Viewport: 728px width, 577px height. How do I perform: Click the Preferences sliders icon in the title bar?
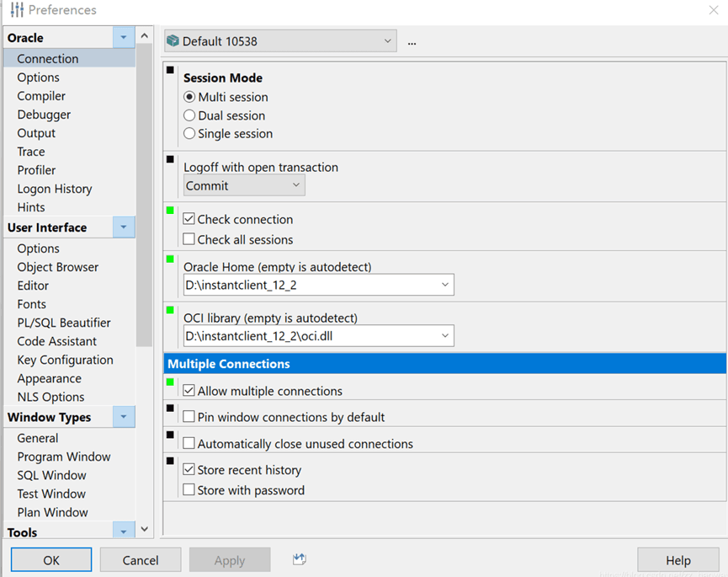pos(17,10)
